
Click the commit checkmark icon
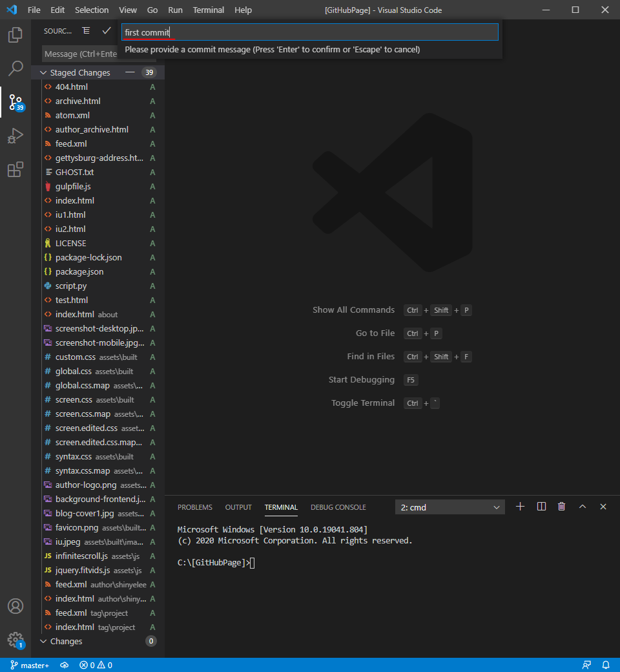tap(107, 31)
